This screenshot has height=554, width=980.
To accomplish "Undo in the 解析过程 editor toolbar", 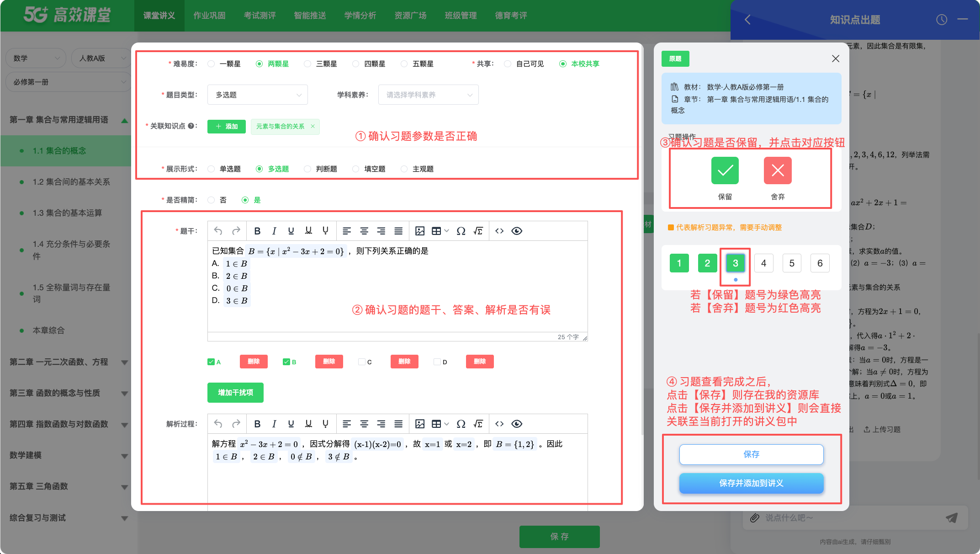I will pyautogui.click(x=218, y=424).
